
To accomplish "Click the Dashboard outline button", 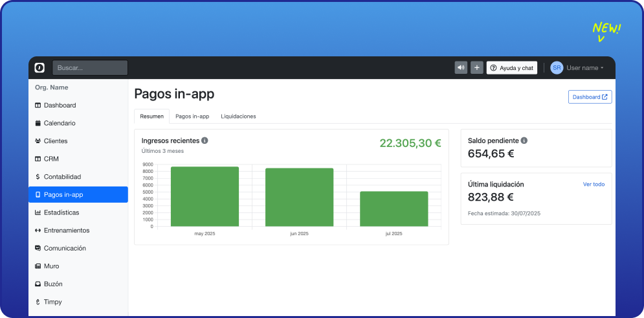I will [x=590, y=97].
